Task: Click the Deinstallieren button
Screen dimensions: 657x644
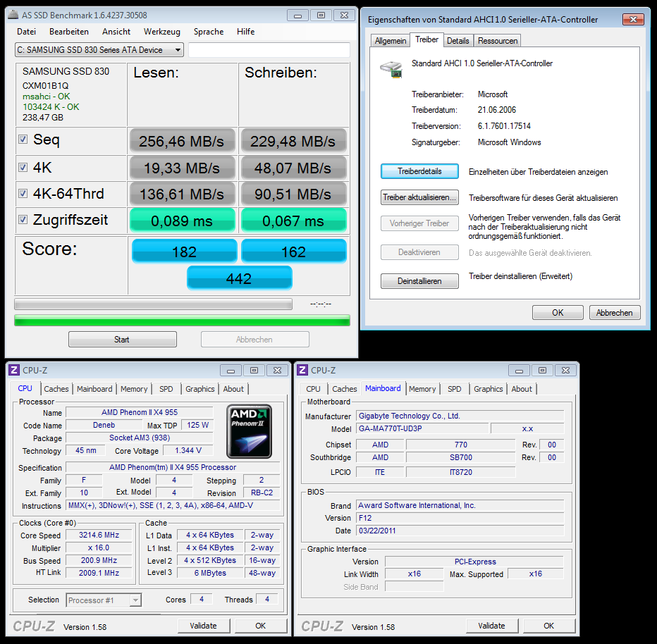Action: click(419, 281)
